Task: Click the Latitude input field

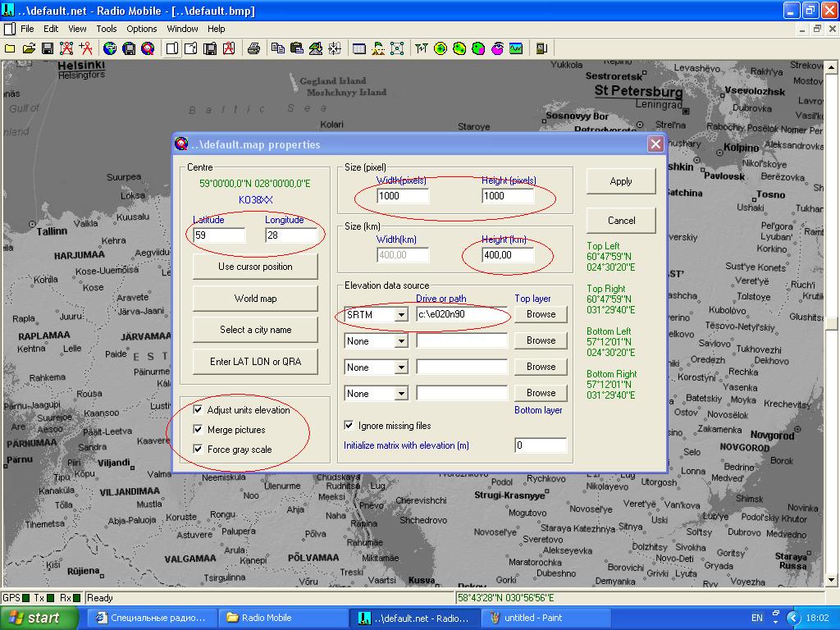Action: (x=218, y=235)
